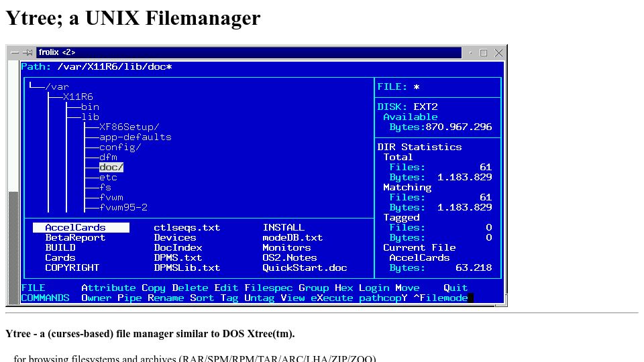
Task: Click the Hex command
Action: pyautogui.click(x=343, y=288)
